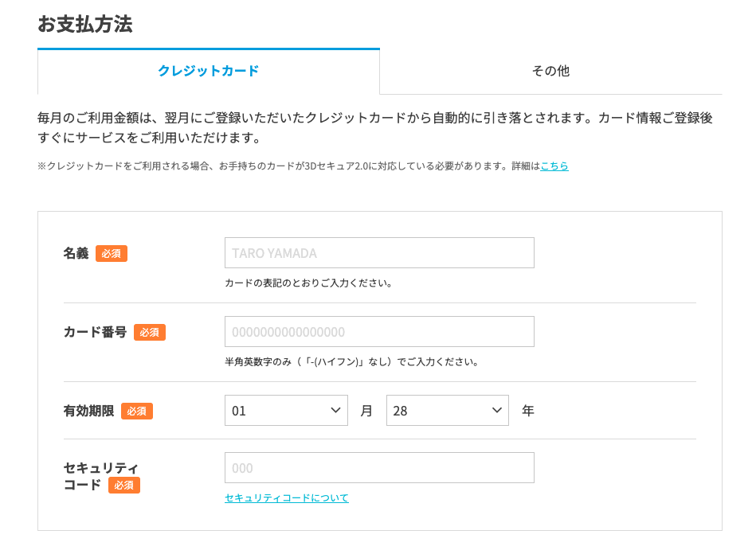
Task: Switch to the クレジットカード tab
Action: click(208, 72)
